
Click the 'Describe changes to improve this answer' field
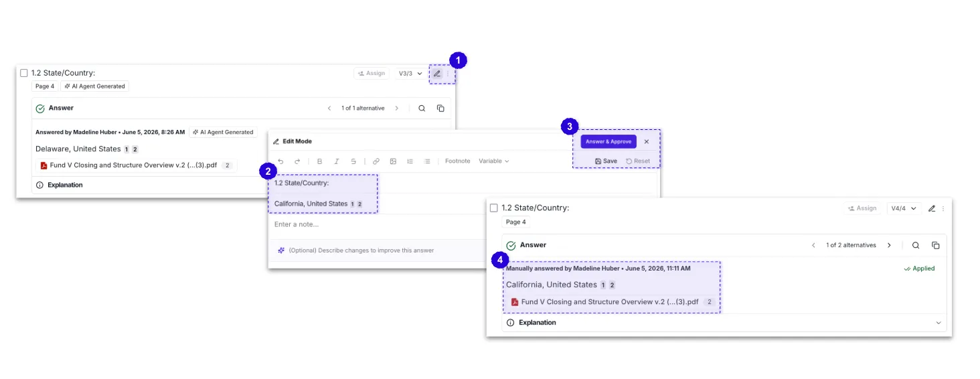tap(361, 250)
